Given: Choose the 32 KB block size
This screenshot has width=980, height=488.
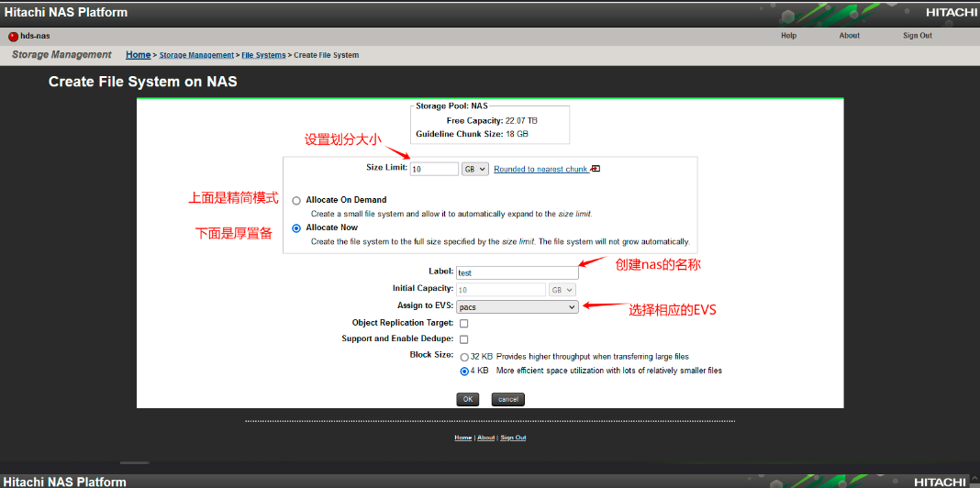Looking at the screenshot, I should click(464, 358).
